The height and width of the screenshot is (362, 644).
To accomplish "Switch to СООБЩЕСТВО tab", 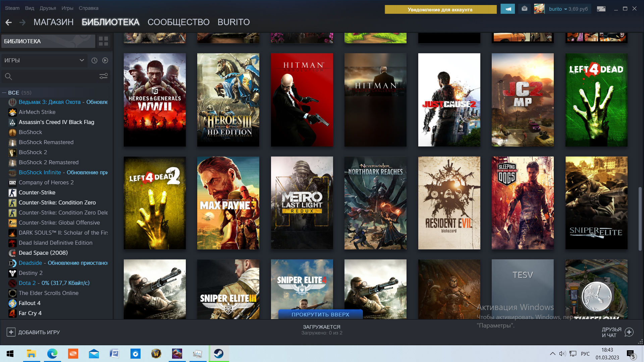I will pyautogui.click(x=178, y=22).
